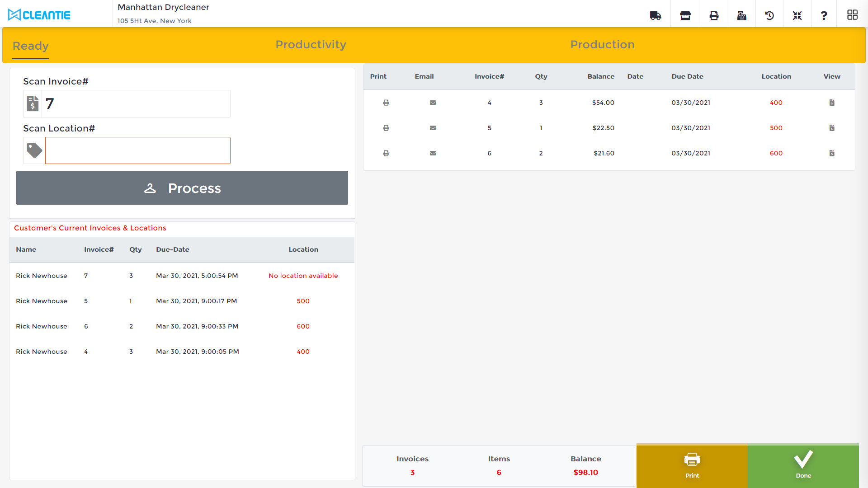The height and width of the screenshot is (488, 868).
Task: View invoice 4 document icon
Action: pyautogui.click(x=832, y=103)
